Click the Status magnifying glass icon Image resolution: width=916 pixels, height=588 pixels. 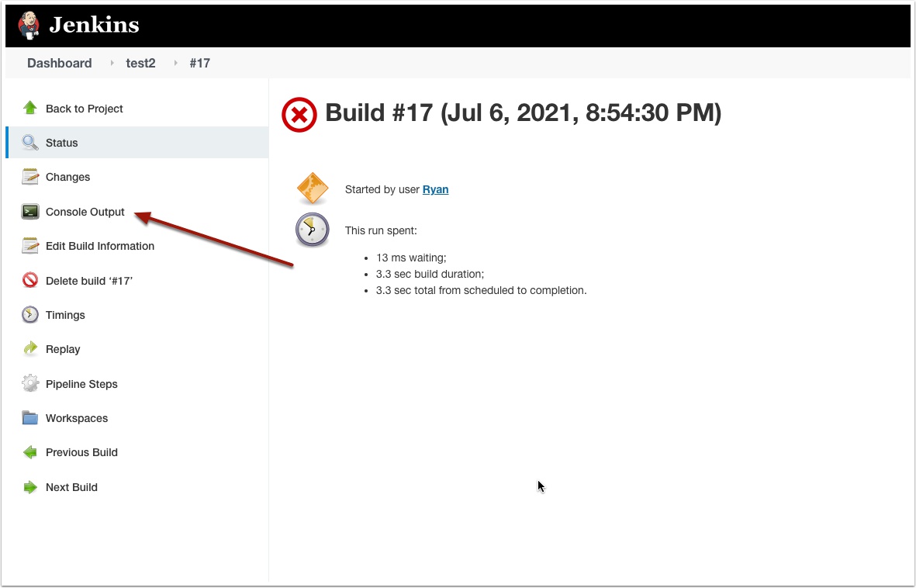(29, 142)
